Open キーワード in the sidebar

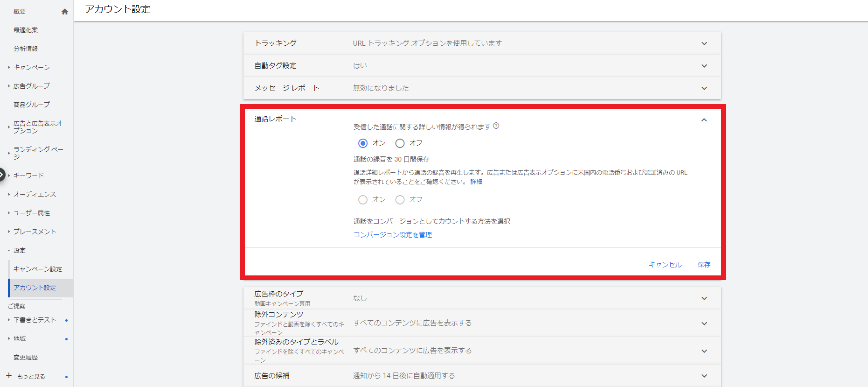[x=28, y=176]
